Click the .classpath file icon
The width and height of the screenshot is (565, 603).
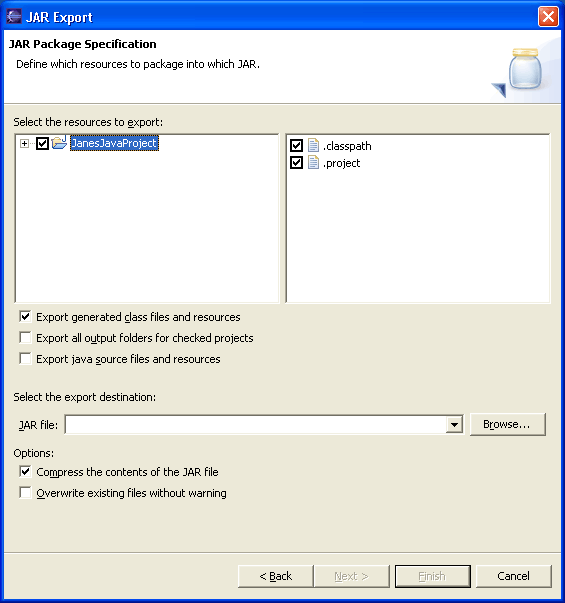point(313,146)
